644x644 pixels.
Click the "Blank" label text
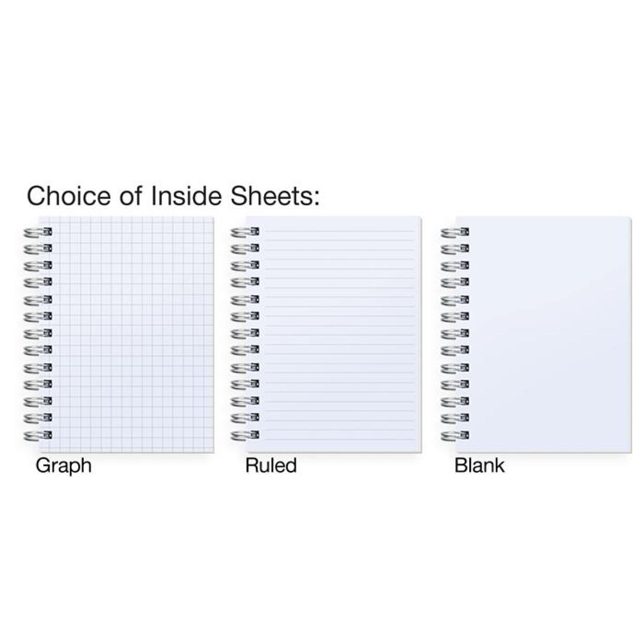[x=479, y=466]
